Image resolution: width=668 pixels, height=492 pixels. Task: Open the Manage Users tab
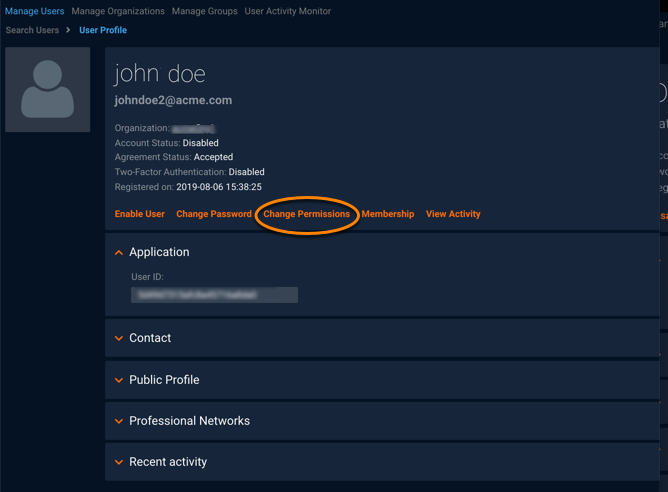(x=35, y=11)
